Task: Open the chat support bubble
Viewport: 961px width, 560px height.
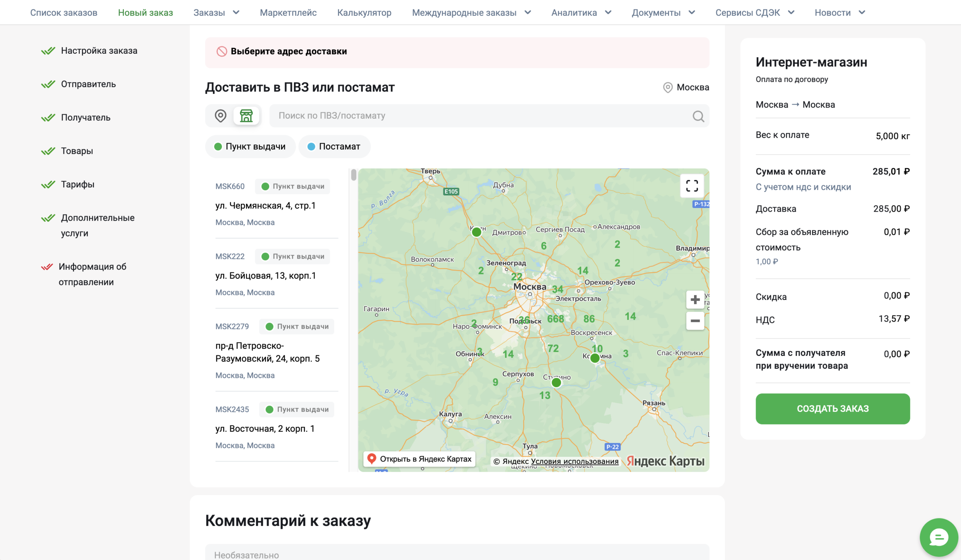Action: [938, 537]
